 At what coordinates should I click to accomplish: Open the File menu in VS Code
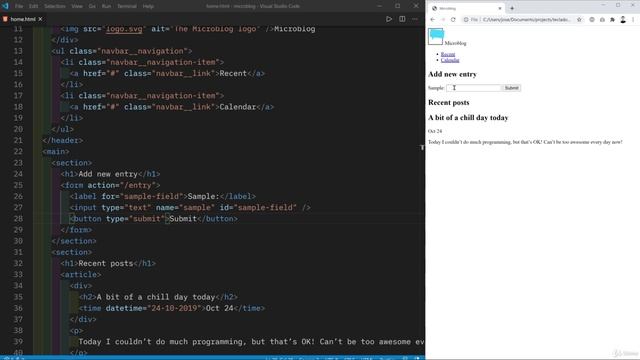19,7
